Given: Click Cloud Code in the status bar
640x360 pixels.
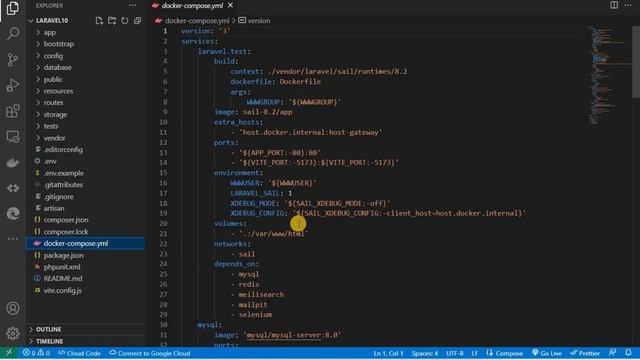Looking at the screenshot, I should click(79, 353).
